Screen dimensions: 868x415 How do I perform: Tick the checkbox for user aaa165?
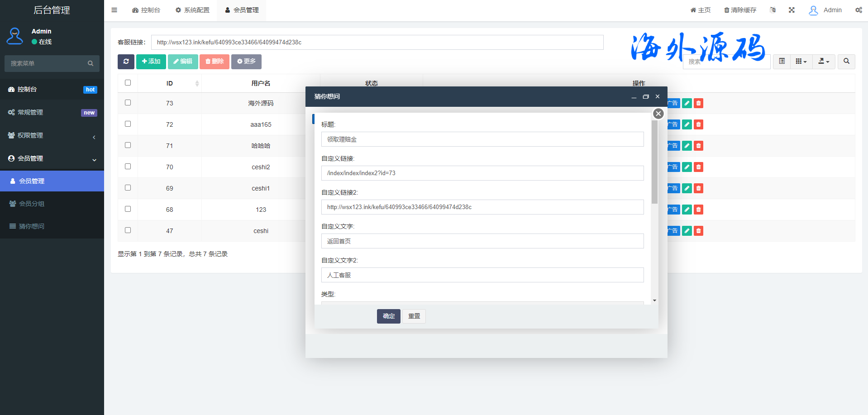point(128,124)
